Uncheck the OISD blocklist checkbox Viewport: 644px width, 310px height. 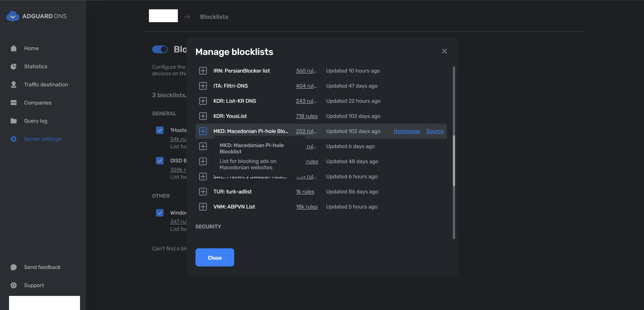tap(160, 160)
